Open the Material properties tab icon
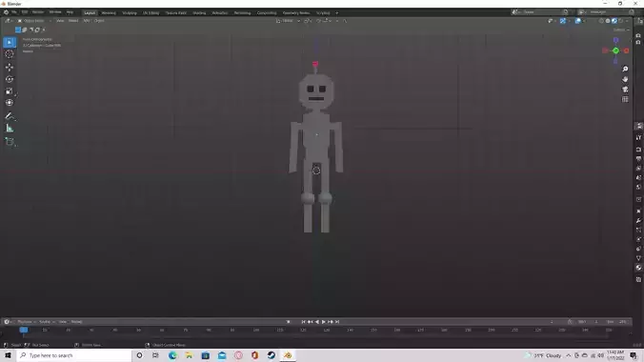The width and height of the screenshot is (644, 362). [x=638, y=268]
